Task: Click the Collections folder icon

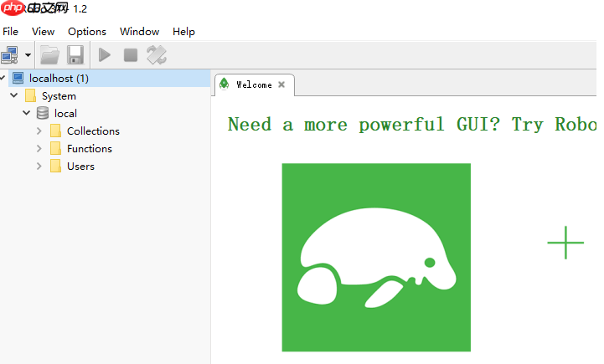Action: 55,131
